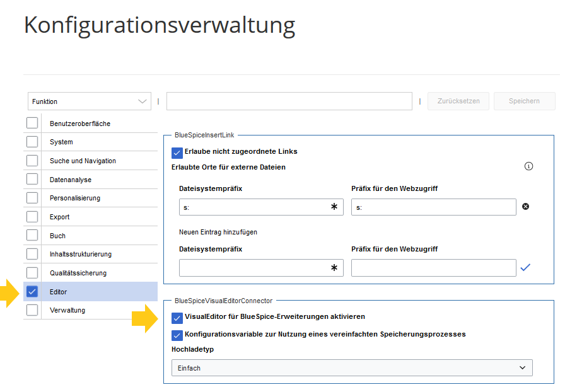The width and height of the screenshot is (577, 392).
Task: Focus the search field beside Funktion
Action: [289, 101]
